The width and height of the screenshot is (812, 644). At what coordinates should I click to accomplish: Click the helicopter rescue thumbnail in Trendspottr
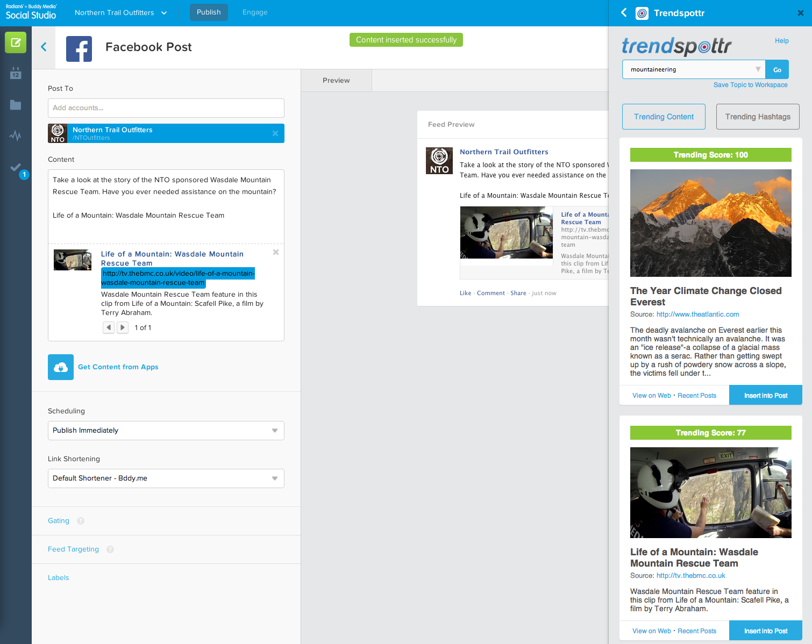711,492
